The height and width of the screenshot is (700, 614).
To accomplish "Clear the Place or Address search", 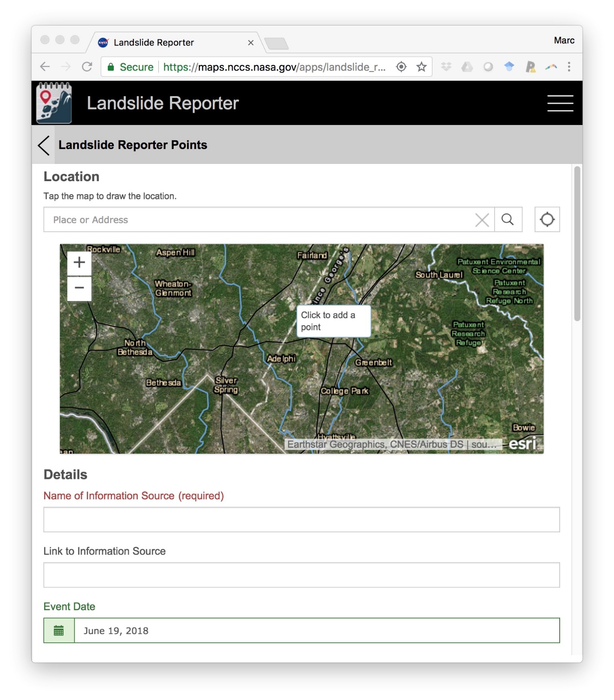I will click(x=482, y=220).
